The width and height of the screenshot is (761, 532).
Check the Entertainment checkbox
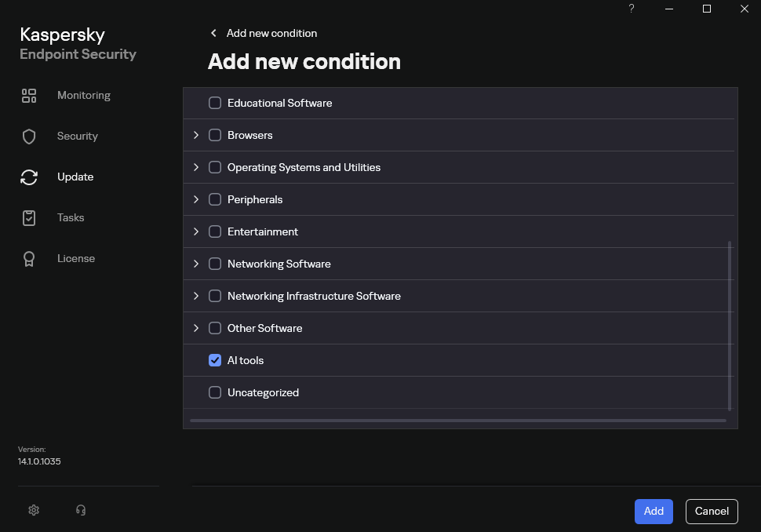point(214,231)
